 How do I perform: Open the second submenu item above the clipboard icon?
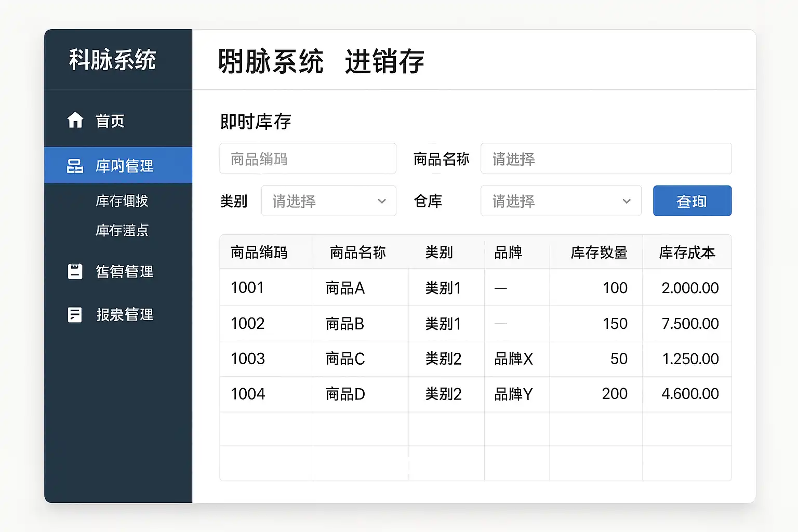click(122, 230)
